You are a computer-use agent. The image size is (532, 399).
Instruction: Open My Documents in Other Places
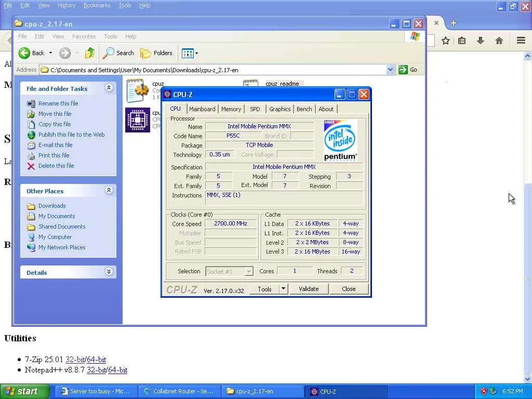pyautogui.click(x=57, y=216)
